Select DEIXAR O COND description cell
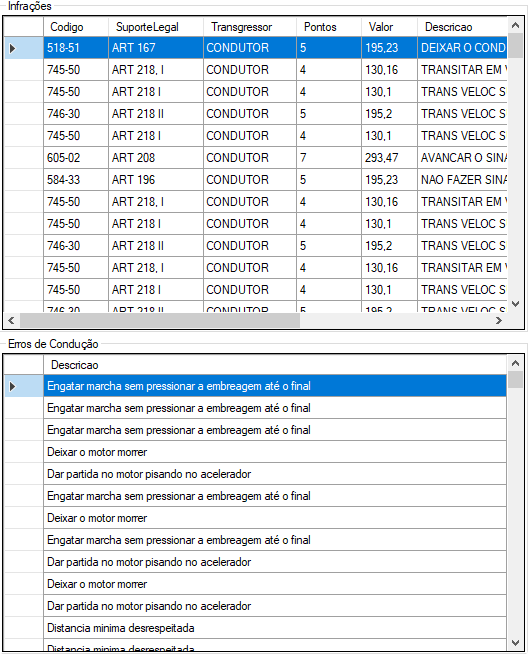The image size is (528, 655). tap(462, 48)
